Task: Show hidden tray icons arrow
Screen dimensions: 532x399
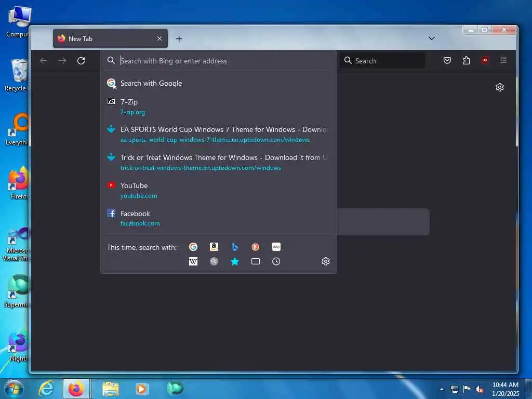Action: 442,389
